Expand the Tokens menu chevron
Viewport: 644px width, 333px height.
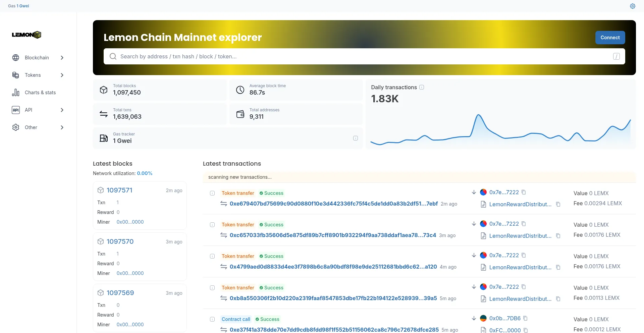(x=62, y=75)
